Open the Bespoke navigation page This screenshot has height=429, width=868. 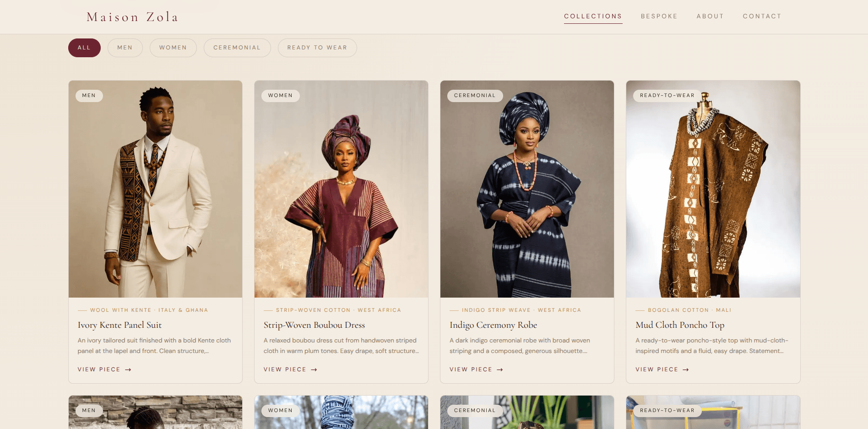pyautogui.click(x=659, y=16)
